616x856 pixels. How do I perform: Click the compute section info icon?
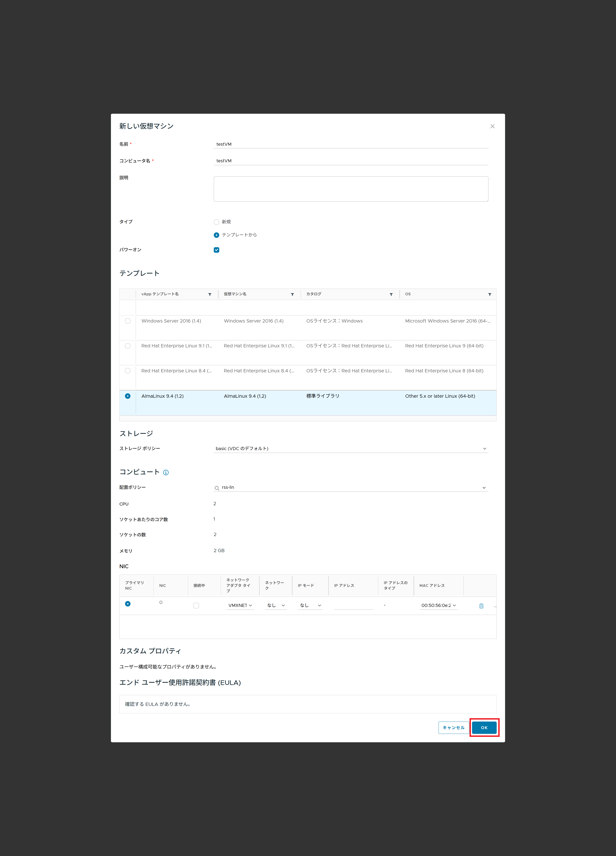click(166, 473)
